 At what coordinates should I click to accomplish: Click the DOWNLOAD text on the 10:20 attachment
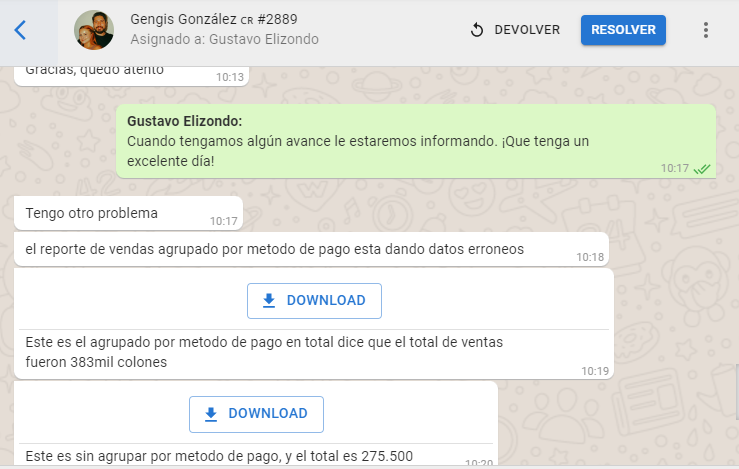(268, 414)
